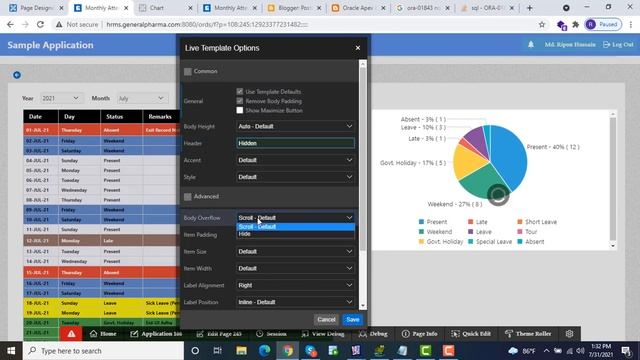Click the blue back arrow icon
This screenshot has width=640, height=360.
(x=17, y=75)
